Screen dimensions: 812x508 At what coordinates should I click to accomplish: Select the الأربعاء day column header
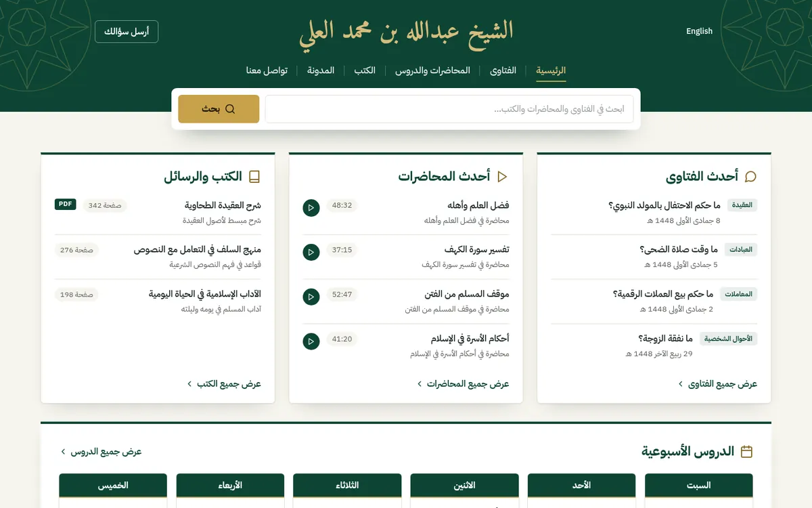(x=230, y=486)
